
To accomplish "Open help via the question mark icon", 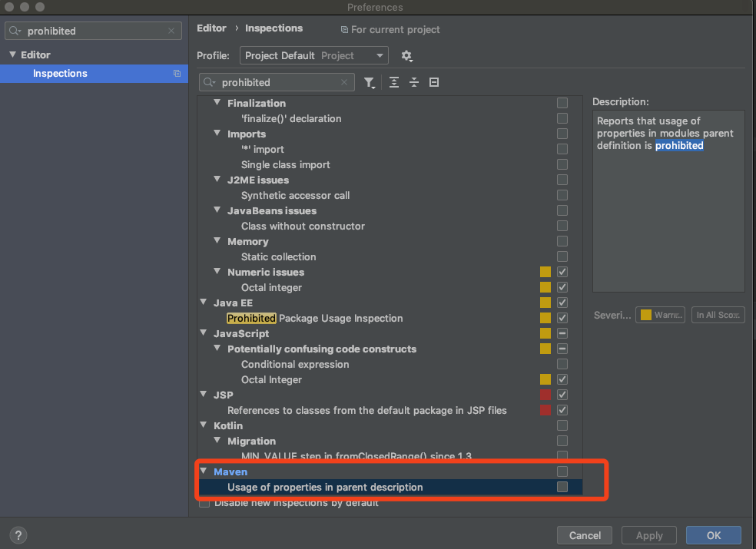I will [x=18, y=535].
